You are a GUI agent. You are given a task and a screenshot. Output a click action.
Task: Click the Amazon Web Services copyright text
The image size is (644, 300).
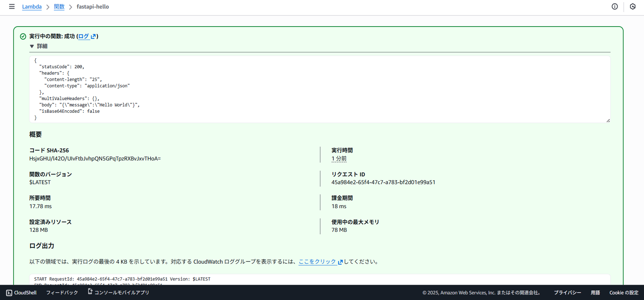click(x=482, y=293)
